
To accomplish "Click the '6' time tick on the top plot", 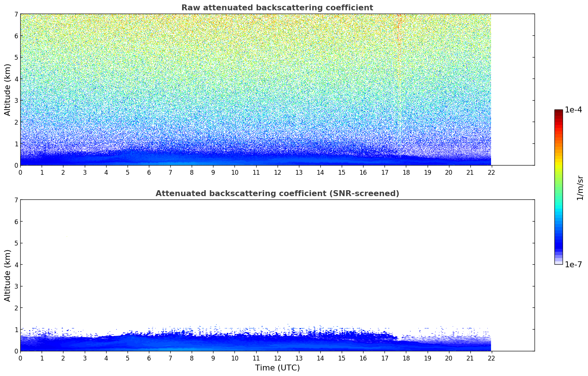I will (149, 172).
